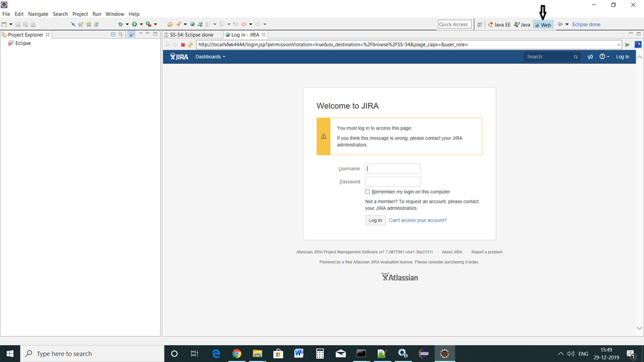644x362 pixels.
Task: Select the Project Explorer tab
Action: tap(26, 35)
